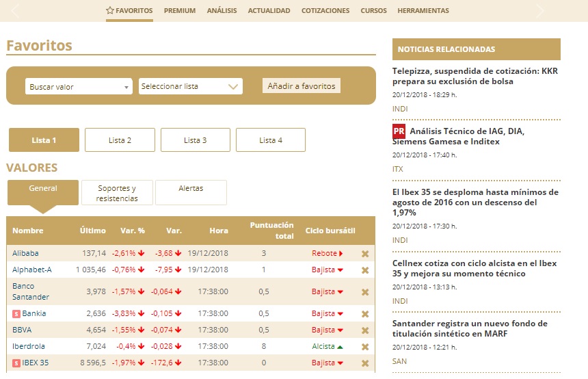Open the Soportes y resistencias tab
Screen dimensions: 588x379
coord(117,193)
